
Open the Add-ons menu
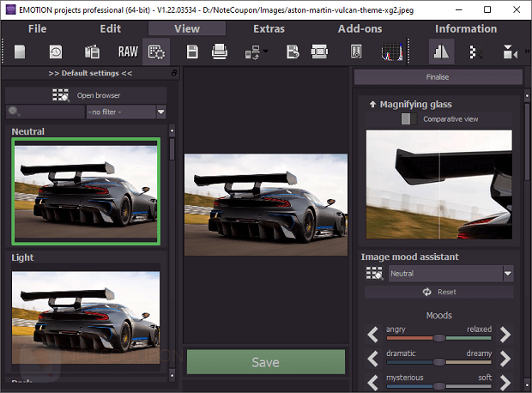point(360,28)
